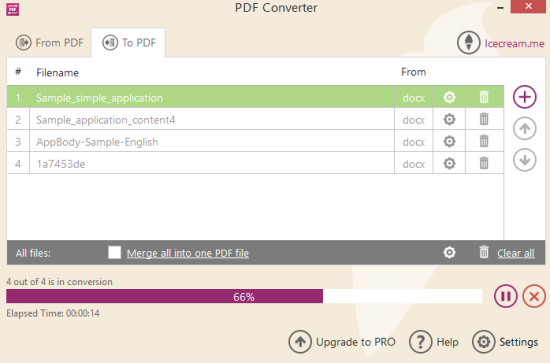Select the To PDF tab
This screenshot has width=550, height=363.
(x=129, y=43)
